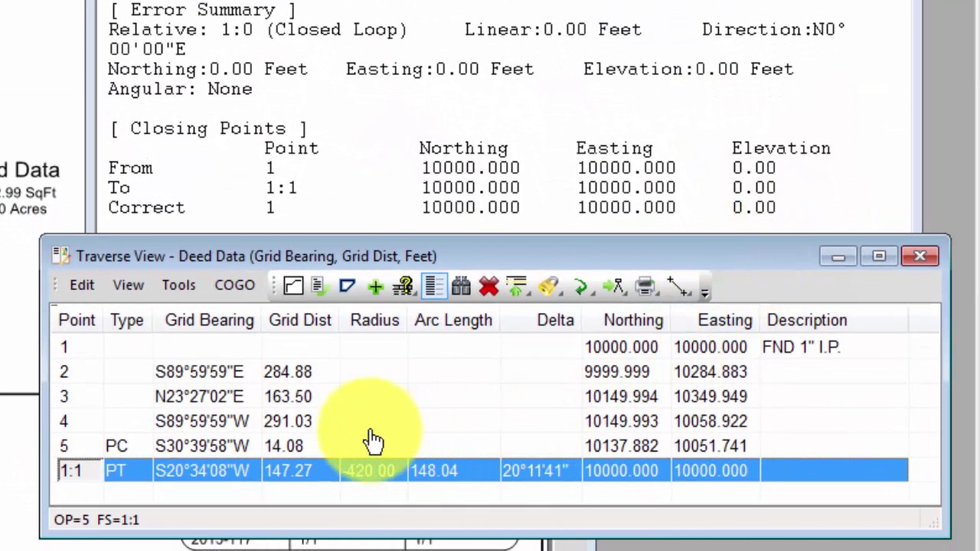
Task: Click the Arc Length column header
Action: point(453,320)
